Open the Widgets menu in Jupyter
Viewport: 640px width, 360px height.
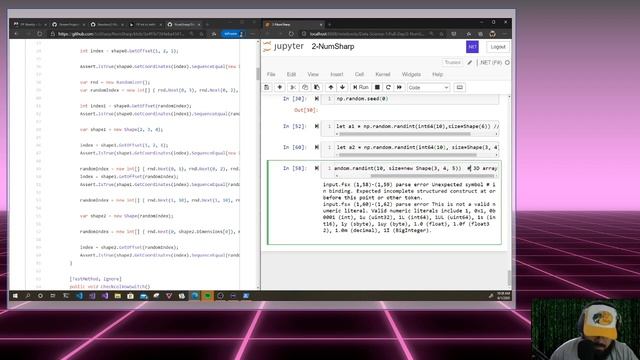(411, 74)
